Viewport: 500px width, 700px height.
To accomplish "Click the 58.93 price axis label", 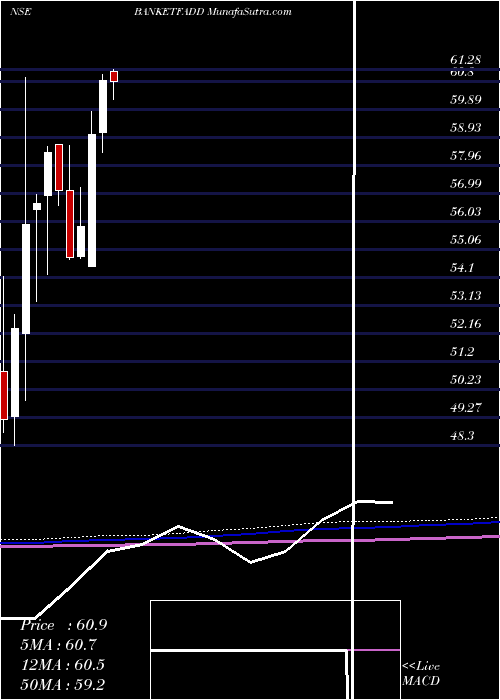I will tap(466, 128).
